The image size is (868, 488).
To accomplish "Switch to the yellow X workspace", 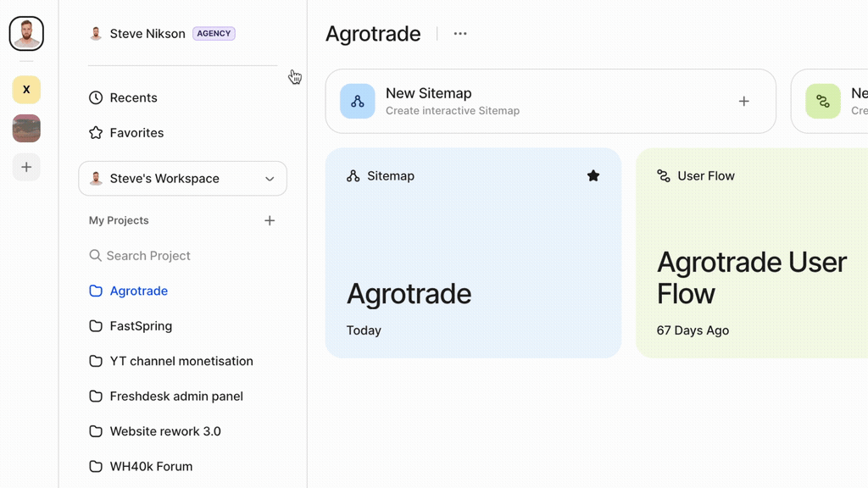I will (26, 90).
